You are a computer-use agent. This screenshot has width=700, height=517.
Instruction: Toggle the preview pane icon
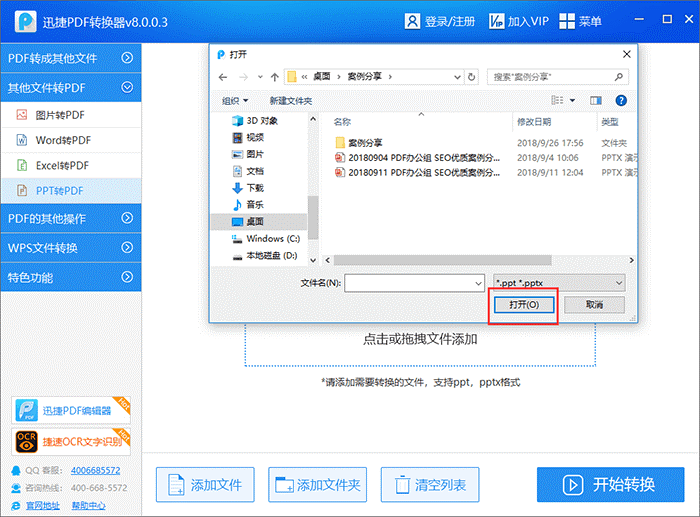click(x=596, y=100)
